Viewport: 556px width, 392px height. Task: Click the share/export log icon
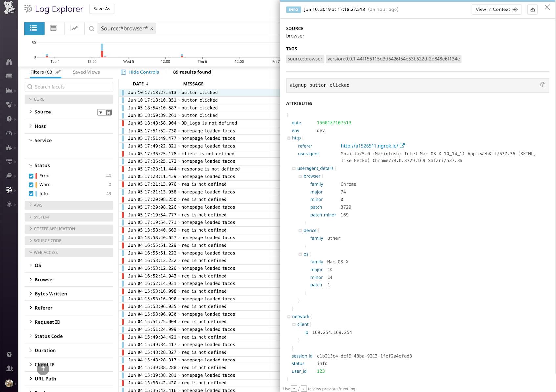(533, 10)
